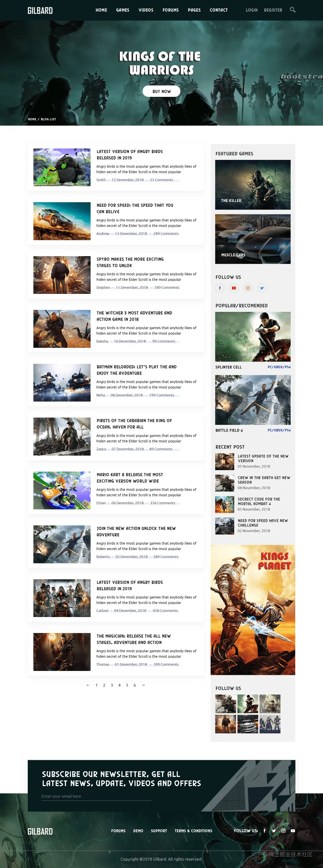The width and height of the screenshot is (323, 868).
Task: Open the Forums menu item in header
Action: point(170,10)
